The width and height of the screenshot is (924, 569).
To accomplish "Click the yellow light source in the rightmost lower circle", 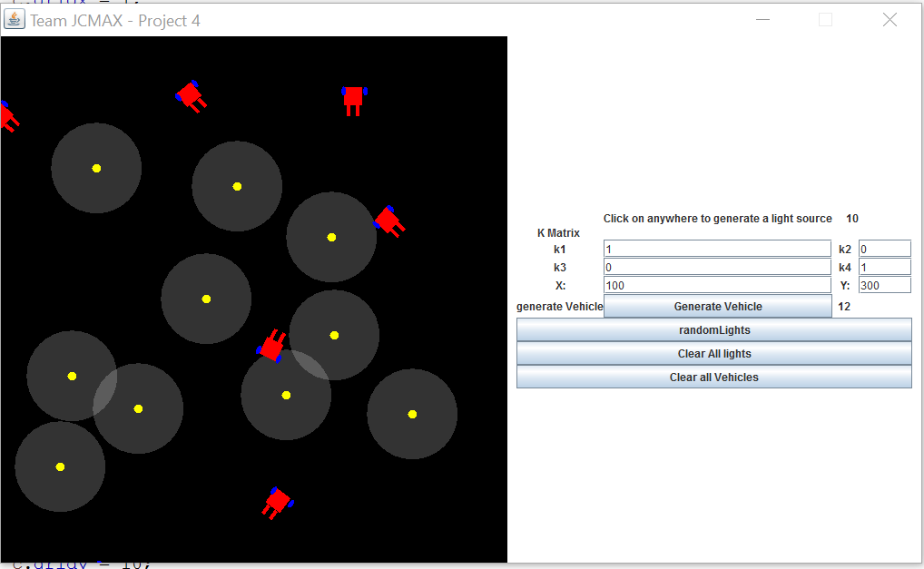I will [412, 414].
